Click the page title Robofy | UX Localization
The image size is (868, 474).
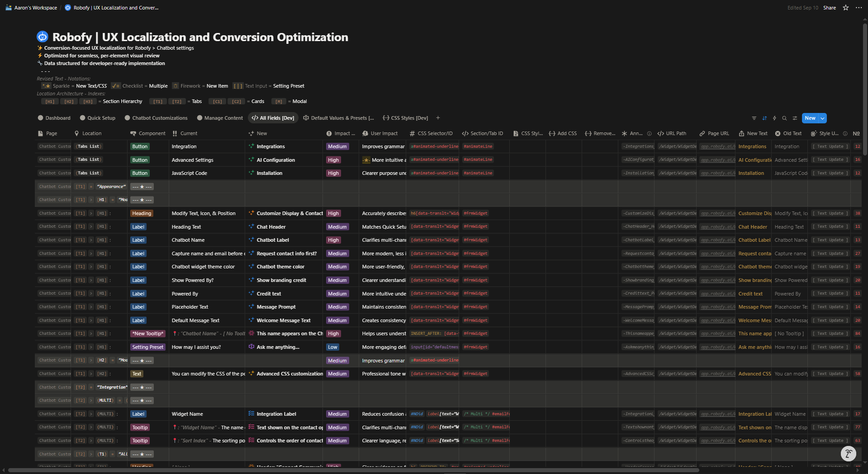click(x=200, y=37)
